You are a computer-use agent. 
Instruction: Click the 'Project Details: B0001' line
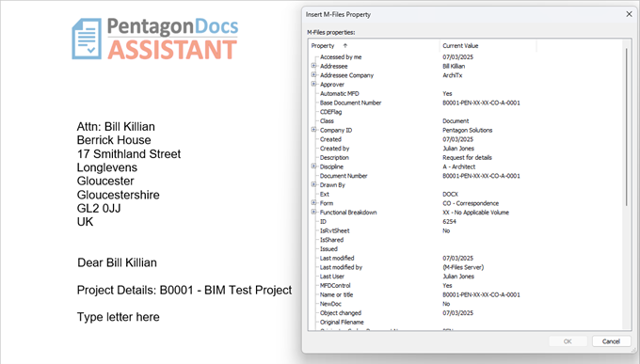[x=184, y=290]
